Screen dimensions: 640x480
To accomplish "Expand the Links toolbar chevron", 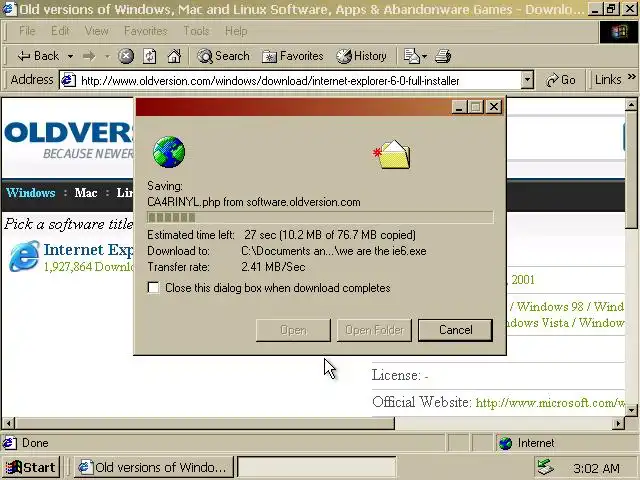I will 632,77.
